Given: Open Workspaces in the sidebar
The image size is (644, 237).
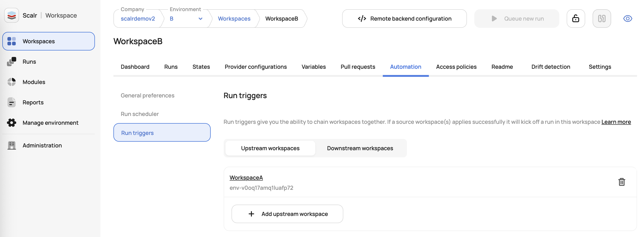Looking at the screenshot, I should coord(49,41).
